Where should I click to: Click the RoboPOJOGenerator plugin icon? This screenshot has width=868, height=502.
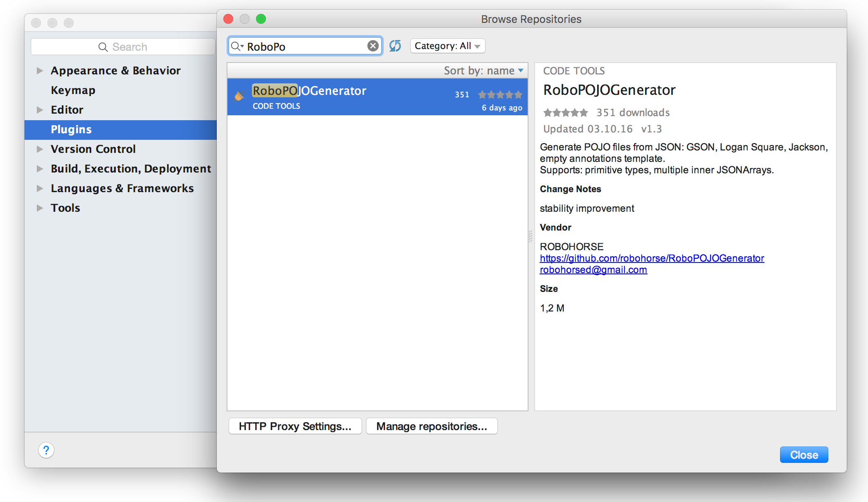tap(239, 96)
